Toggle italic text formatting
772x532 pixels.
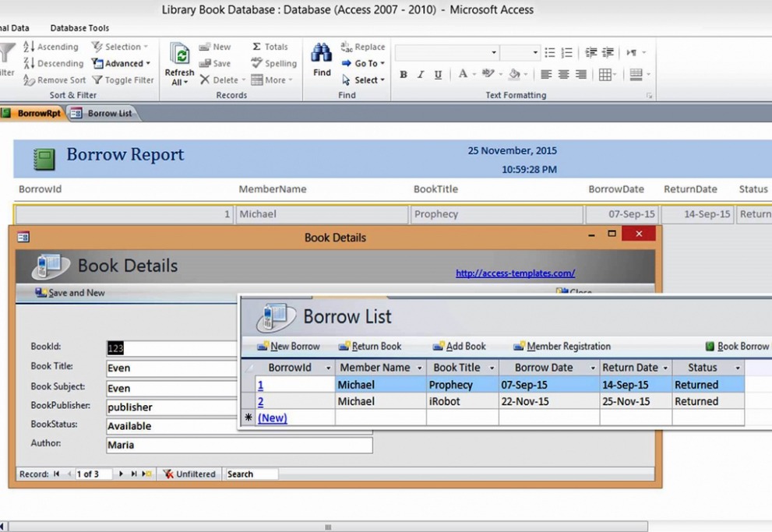(x=421, y=75)
